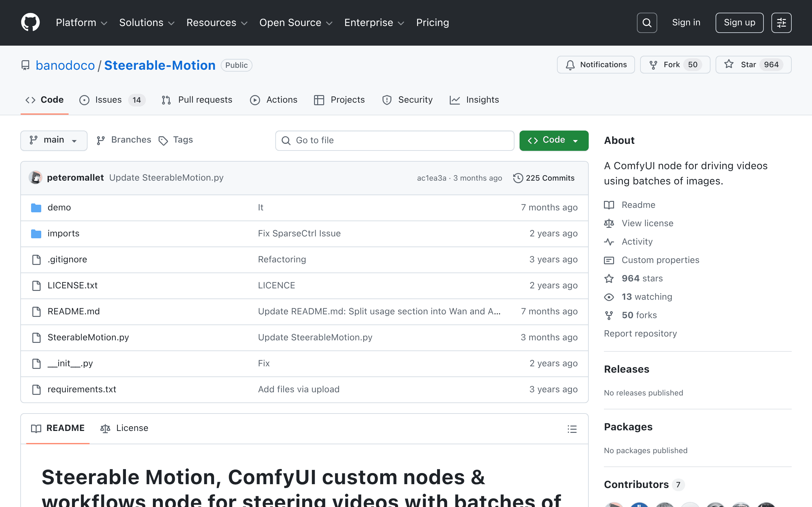Click the Sign up button
Image resolution: width=812 pixels, height=507 pixels.
click(739, 23)
